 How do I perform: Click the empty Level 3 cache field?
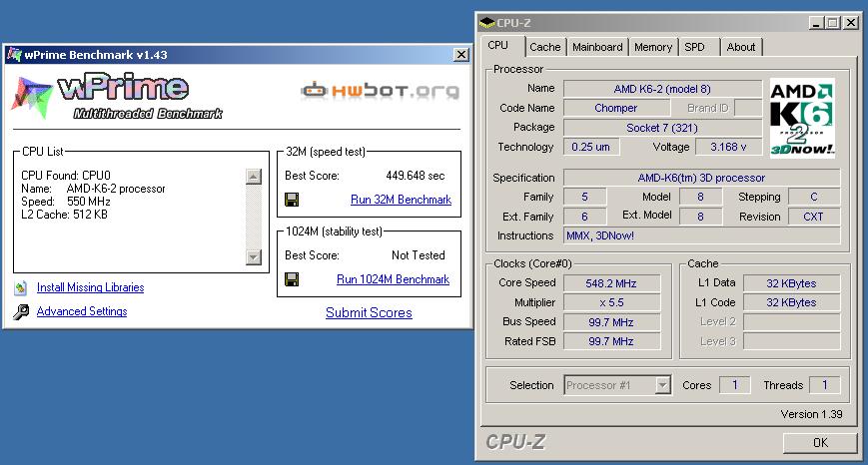(791, 341)
